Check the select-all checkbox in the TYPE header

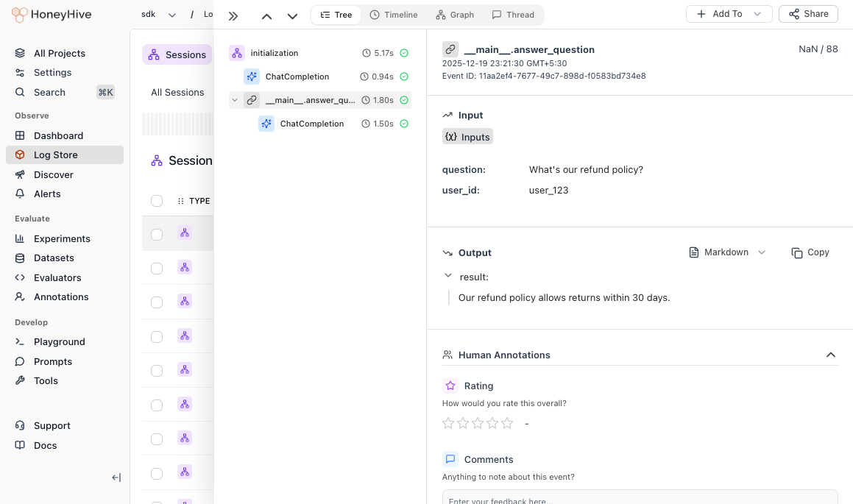157,200
